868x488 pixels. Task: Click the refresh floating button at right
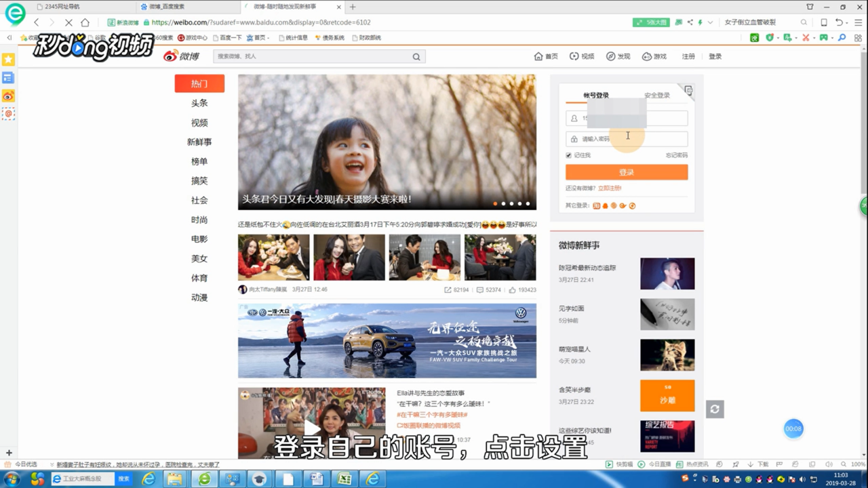715,409
